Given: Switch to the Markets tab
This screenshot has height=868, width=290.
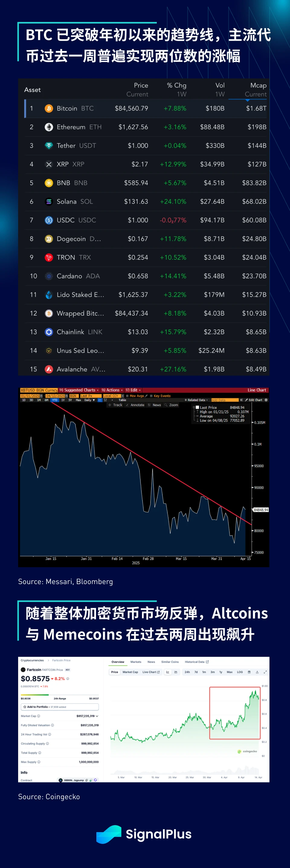Looking at the screenshot, I should [136, 662].
